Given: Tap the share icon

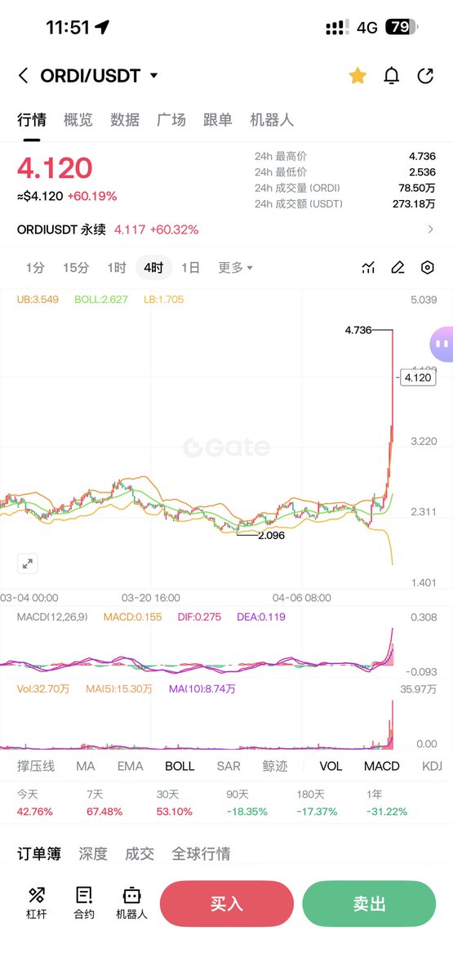Looking at the screenshot, I should (425, 76).
